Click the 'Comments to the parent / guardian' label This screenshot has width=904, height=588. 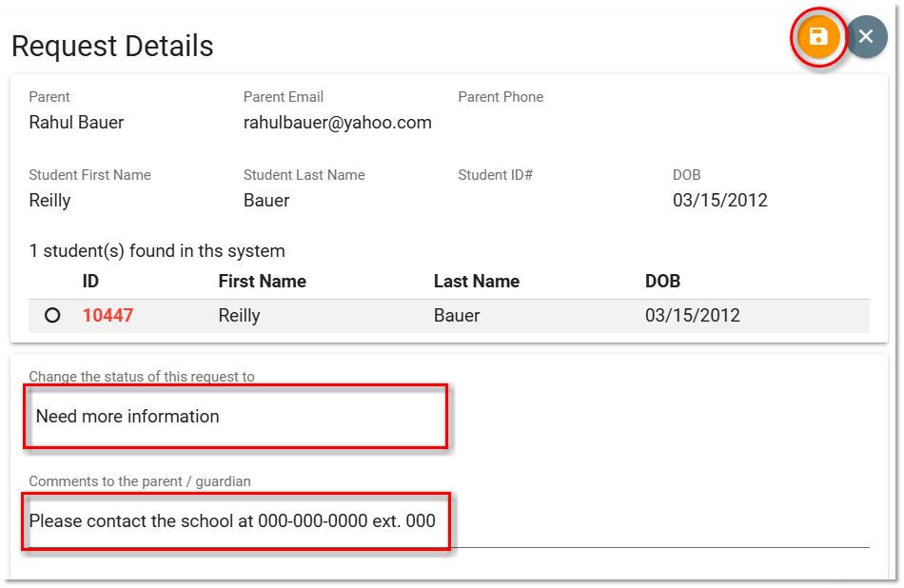point(140,481)
